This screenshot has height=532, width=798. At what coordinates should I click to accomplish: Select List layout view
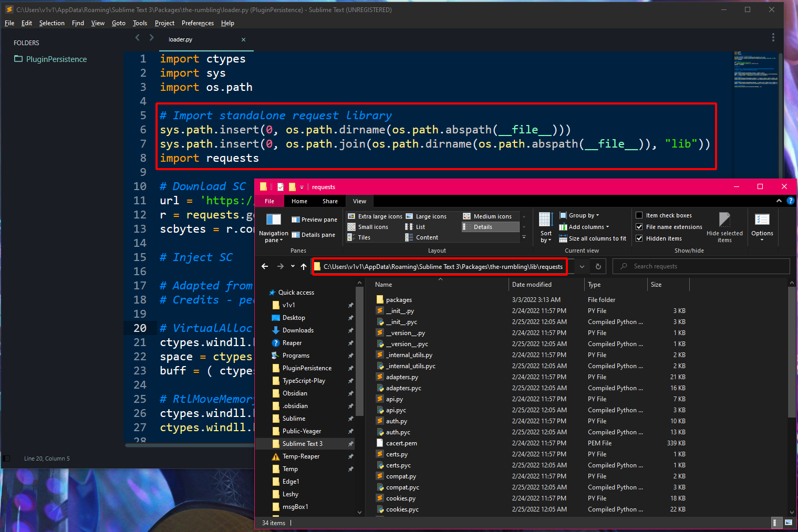(415, 227)
